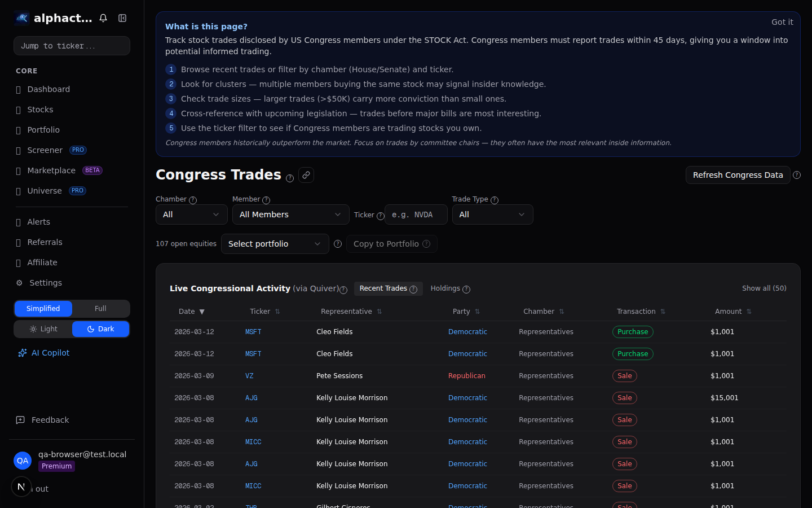
Task: Open the Portfolio section
Action: (x=43, y=129)
